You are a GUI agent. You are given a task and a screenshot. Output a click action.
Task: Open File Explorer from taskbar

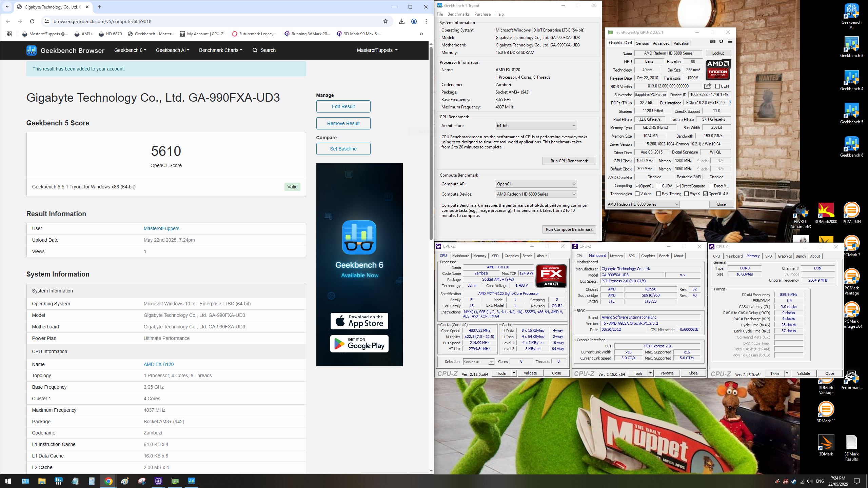[x=42, y=481]
